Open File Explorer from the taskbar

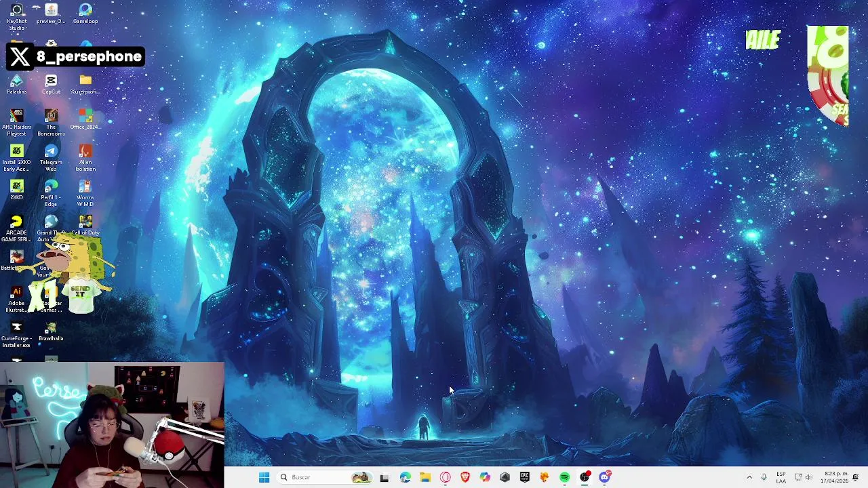[x=425, y=477]
